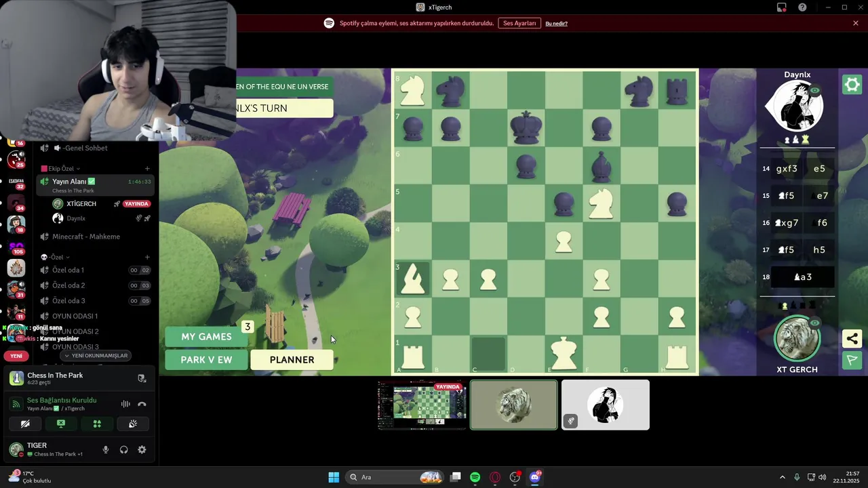Click move 14 gxf3 in move list
Image resolution: width=868 pixels, height=488 pixels.
787,169
